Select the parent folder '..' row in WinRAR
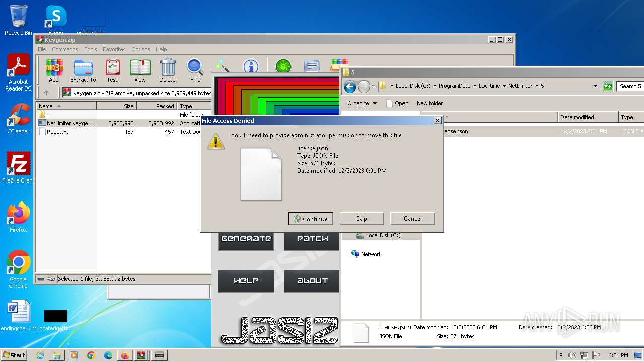The image size is (644, 362). pos(123,115)
